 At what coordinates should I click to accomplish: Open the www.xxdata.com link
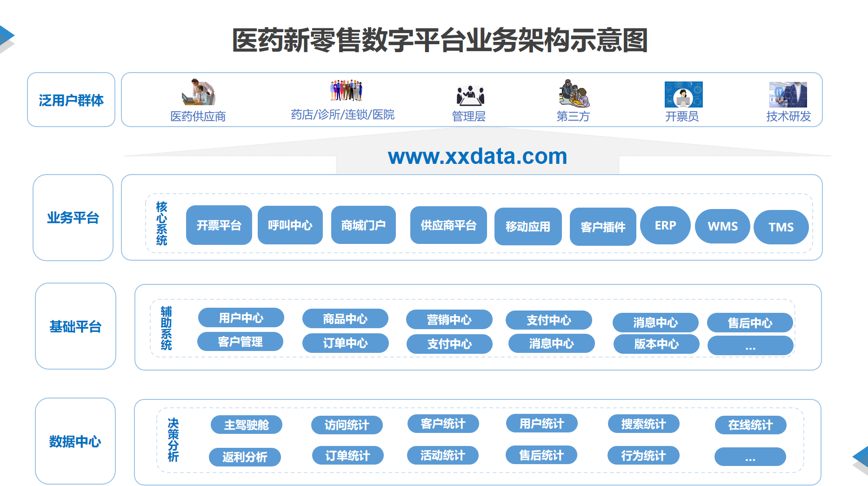[477, 156]
